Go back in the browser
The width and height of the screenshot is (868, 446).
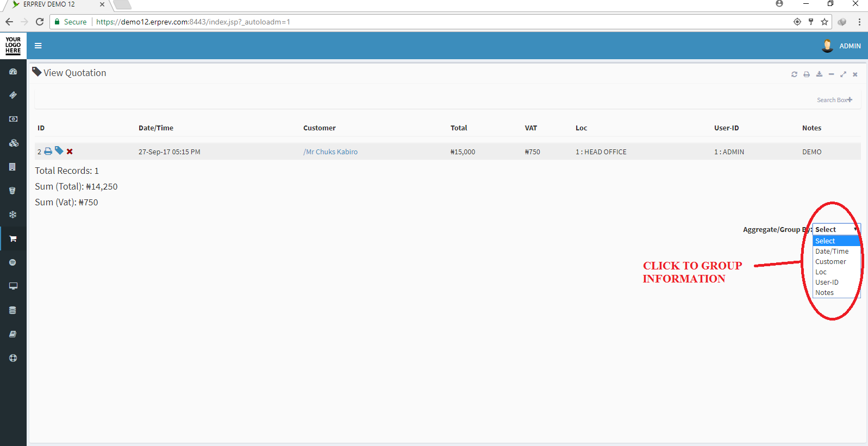9,22
